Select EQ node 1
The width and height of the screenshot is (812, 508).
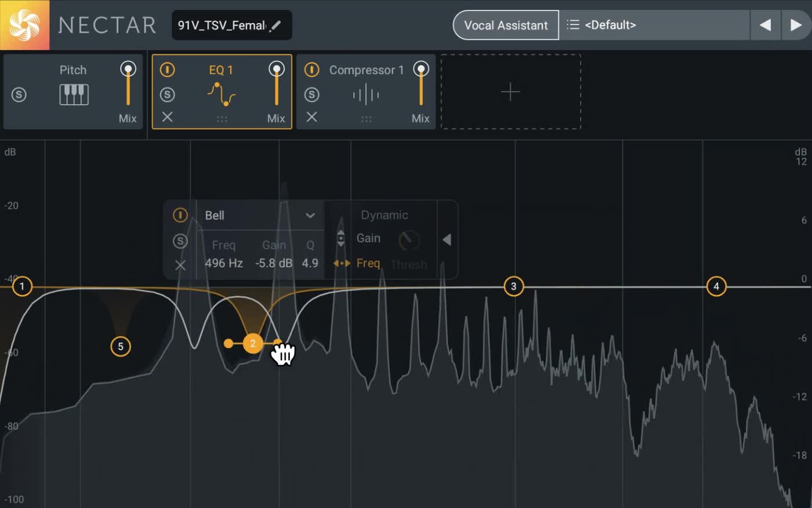[x=22, y=286]
